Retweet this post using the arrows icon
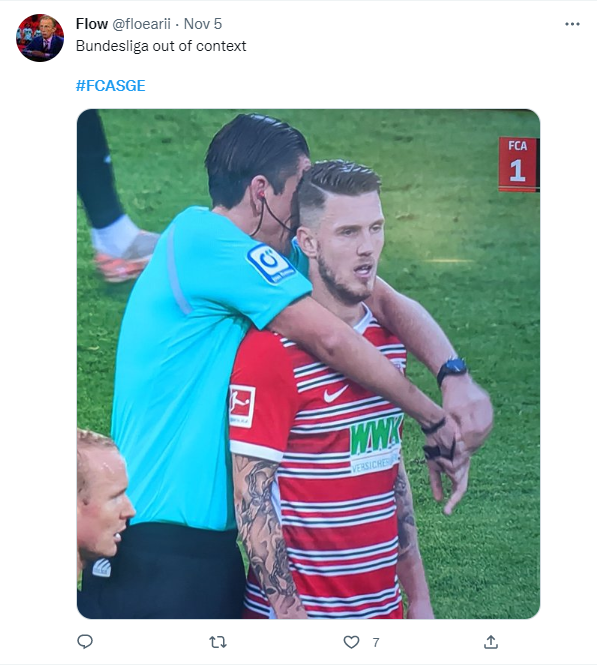The height and width of the screenshot is (666, 597). point(218,642)
